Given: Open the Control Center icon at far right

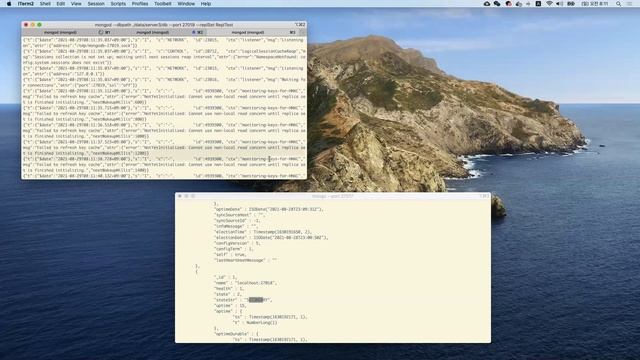Looking at the screenshot, I should pos(630,4).
